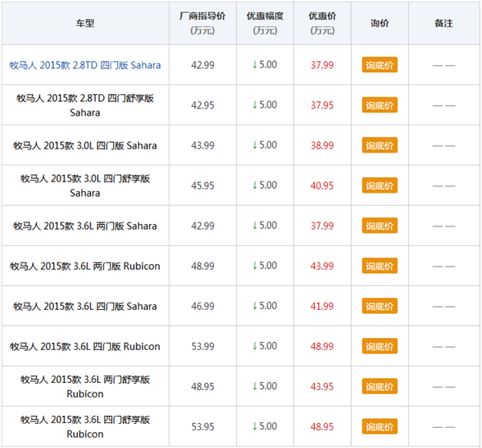Select model 牧马人 2015款 2.8TD 四门舒享版 Sahara
Screen dimensions: 482x448
(x=85, y=105)
